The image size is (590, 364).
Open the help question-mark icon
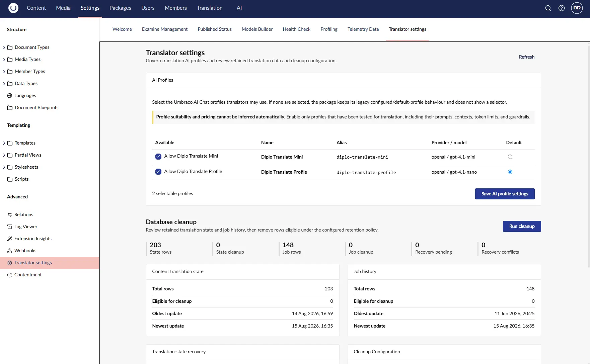pyautogui.click(x=562, y=8)
